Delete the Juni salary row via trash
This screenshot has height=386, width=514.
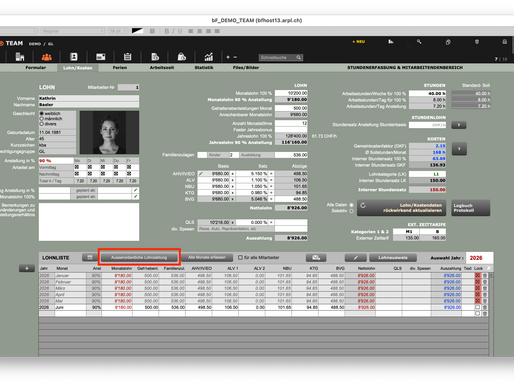(x=485, y=307)
